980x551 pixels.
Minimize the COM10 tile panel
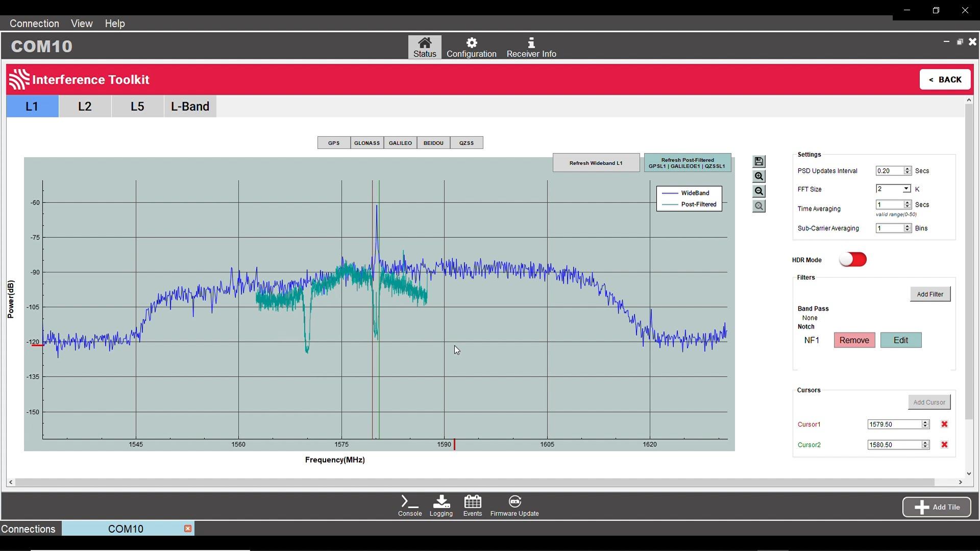click(946, 42)
